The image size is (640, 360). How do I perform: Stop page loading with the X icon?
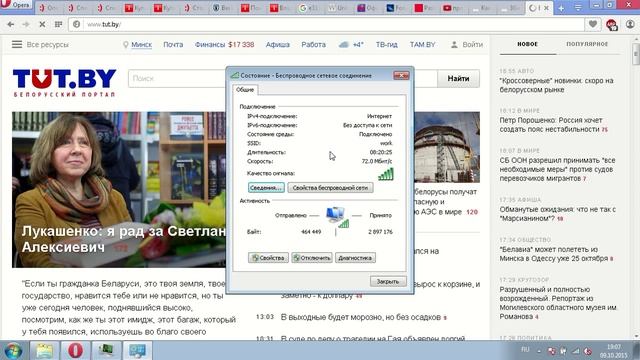pyautogui.click(x=42, y=24)
